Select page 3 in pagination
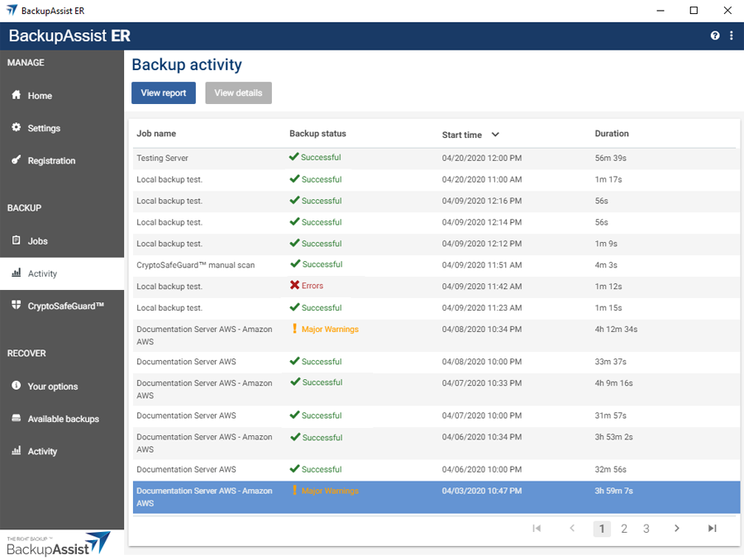Screen dimensions: 744x560 pos(646,529)
